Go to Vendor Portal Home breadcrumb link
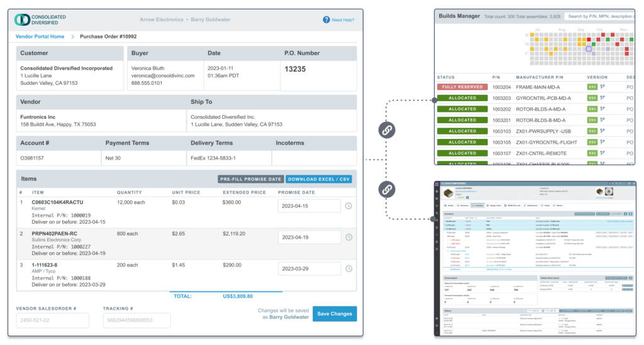The image size is (644, 345). point(40,36)
